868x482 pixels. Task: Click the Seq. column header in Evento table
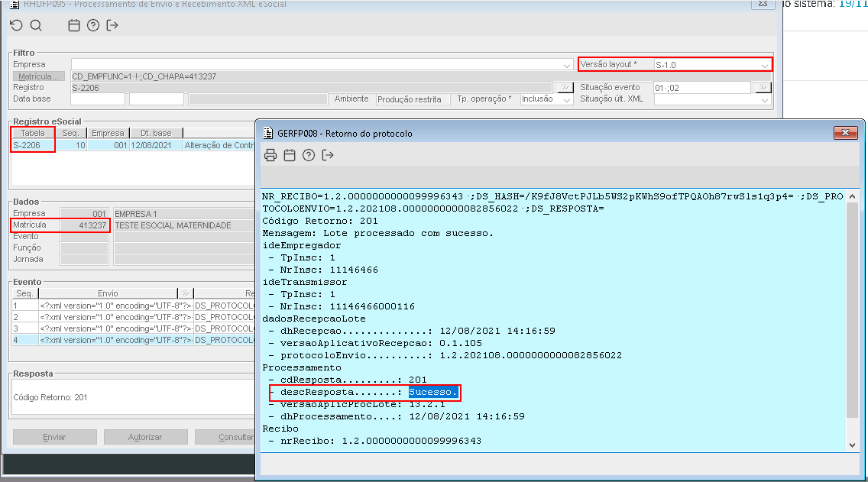pyautogui.click(x=25, y=293)
